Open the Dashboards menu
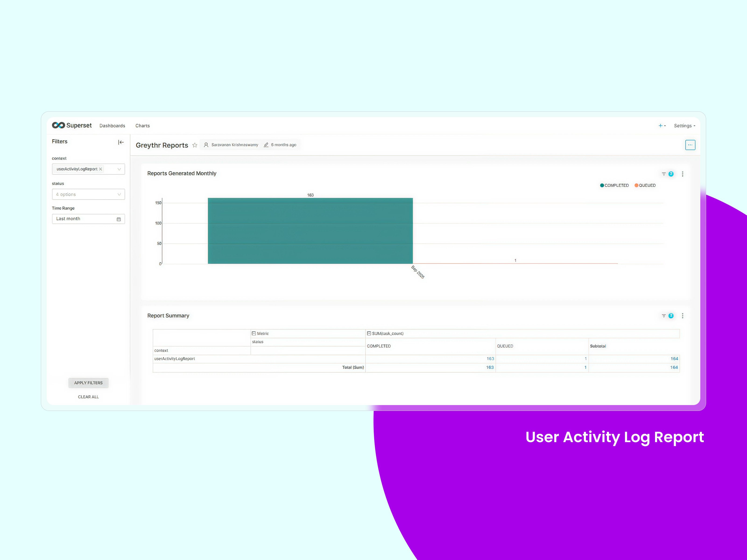This screenshot has height=560, width=747. click(x=112, y=126)
